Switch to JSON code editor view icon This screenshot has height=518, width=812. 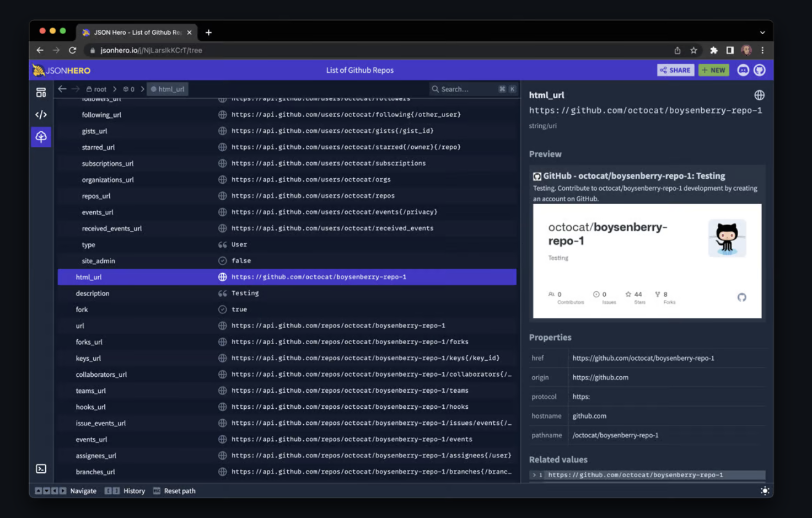[x=41, y=115]
